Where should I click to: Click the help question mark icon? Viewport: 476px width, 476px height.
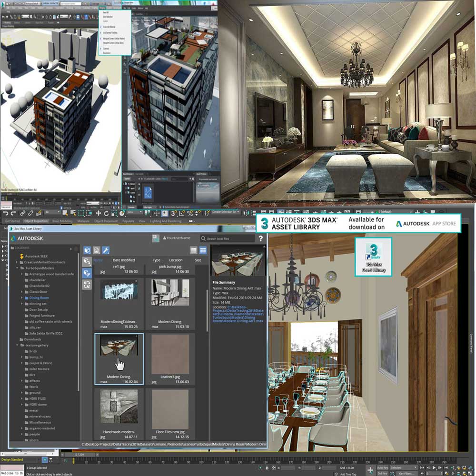[x=260, y=238]
